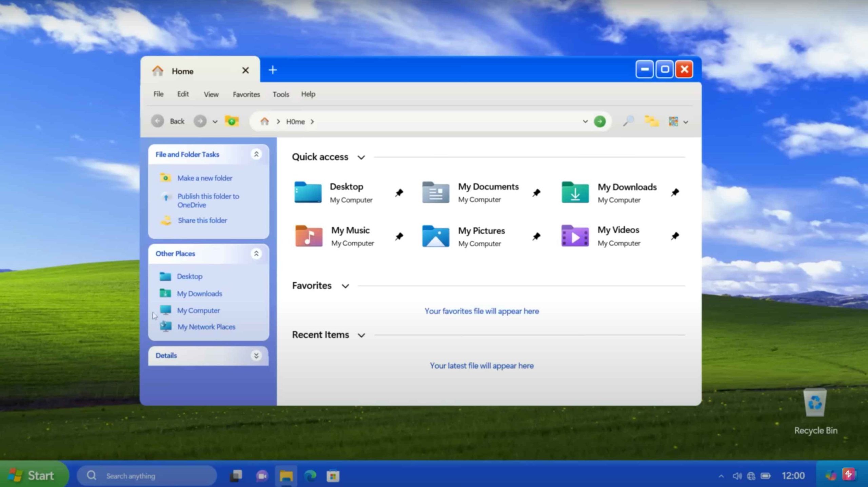Click the magnifier search icon in toolbar
This screenshot has width=868, height=487.
[x=628, y=121]
